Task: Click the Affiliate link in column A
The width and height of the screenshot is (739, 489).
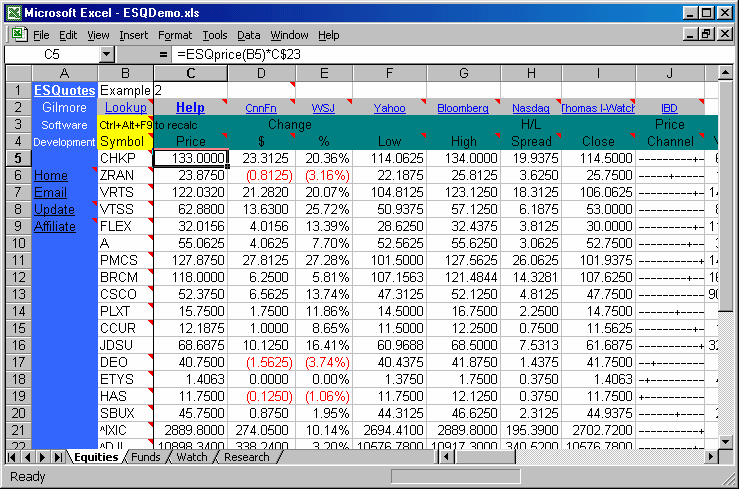Action: point(54,227)
